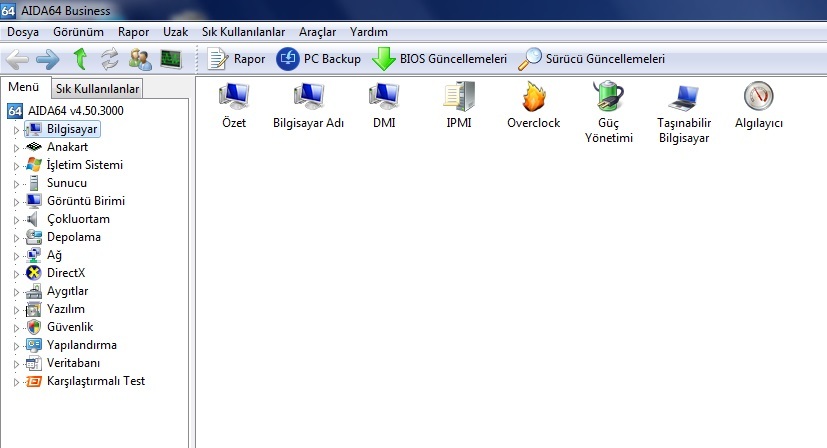Open the Yardım menu
Image resolution: width=827 pixels, height=448 pixels.
[x=369, y=32]
